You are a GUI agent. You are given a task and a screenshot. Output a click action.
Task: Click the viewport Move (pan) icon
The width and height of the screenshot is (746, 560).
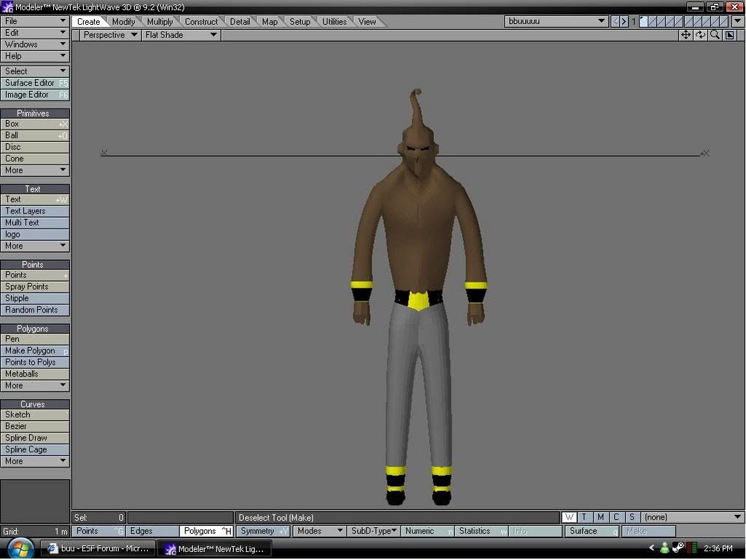click(x=686, y=35)
